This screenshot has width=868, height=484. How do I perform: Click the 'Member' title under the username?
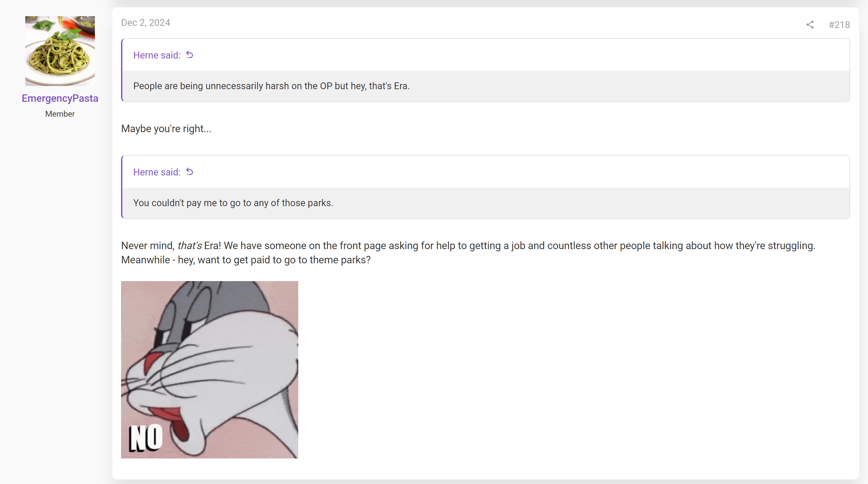click(x=60, y=114)
